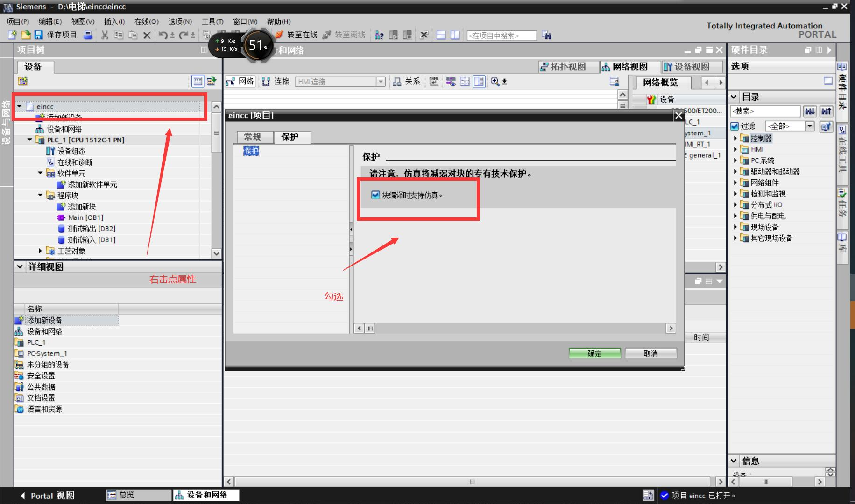The image size is (855, 504).
Task: Click the 关系 relations icon
Action: click(406, 81)
